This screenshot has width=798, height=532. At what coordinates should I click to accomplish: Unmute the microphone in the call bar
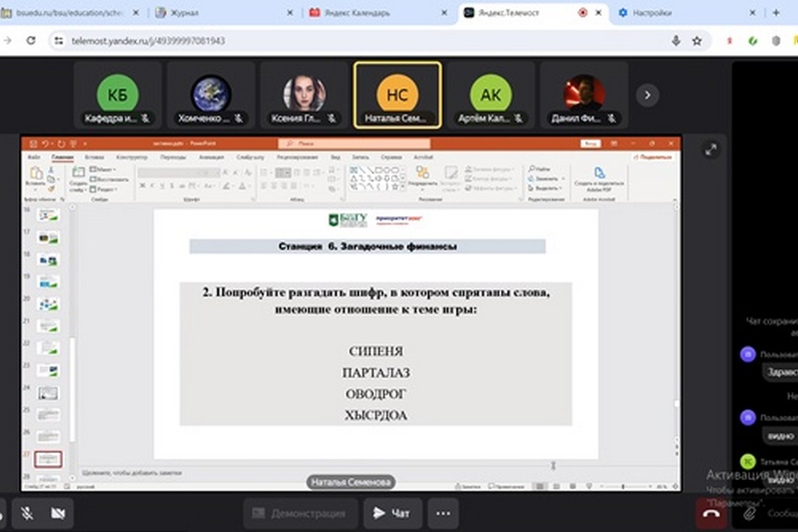pyautogui.click(x=26, y=514)
